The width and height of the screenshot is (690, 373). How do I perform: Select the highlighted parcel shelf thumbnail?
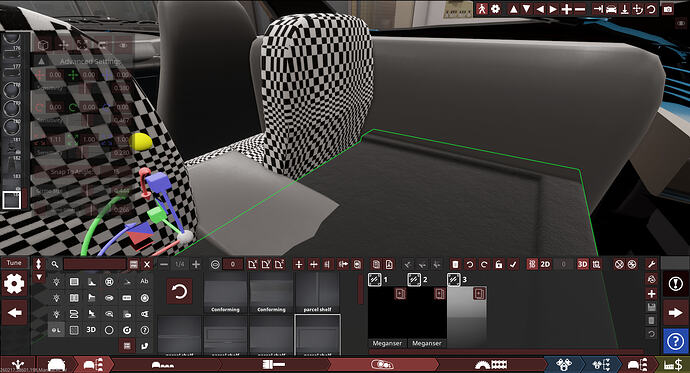coord(317,335)
